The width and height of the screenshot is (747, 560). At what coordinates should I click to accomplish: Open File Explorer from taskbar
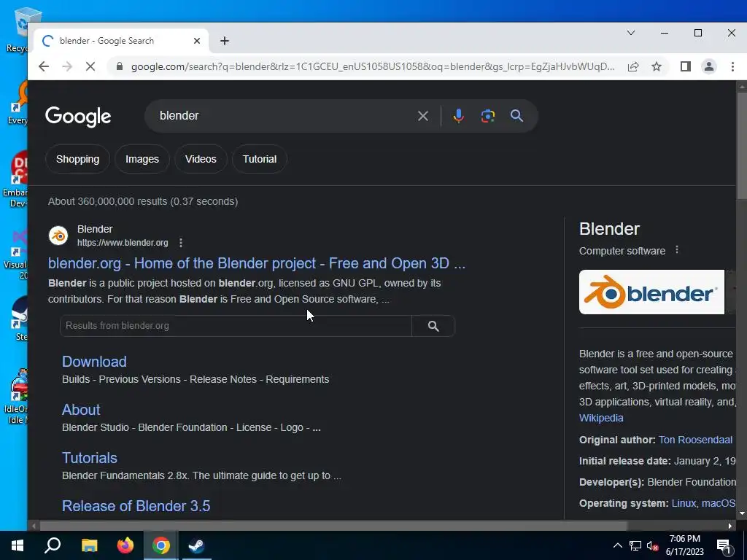[x=89, y=545]
